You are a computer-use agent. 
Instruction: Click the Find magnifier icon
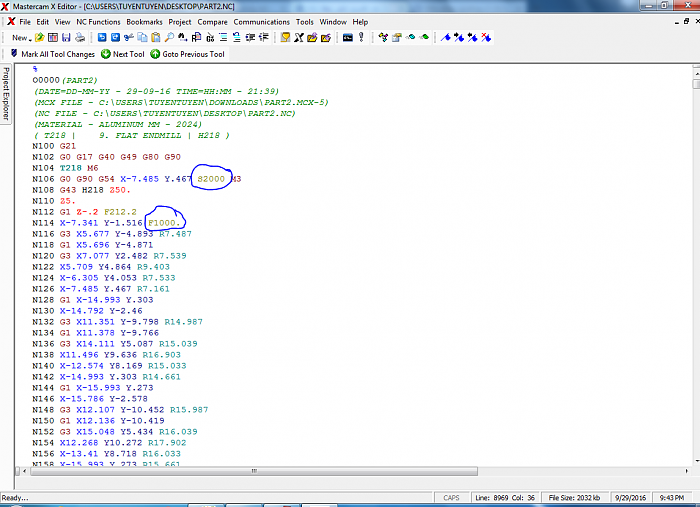pos(169,37)
